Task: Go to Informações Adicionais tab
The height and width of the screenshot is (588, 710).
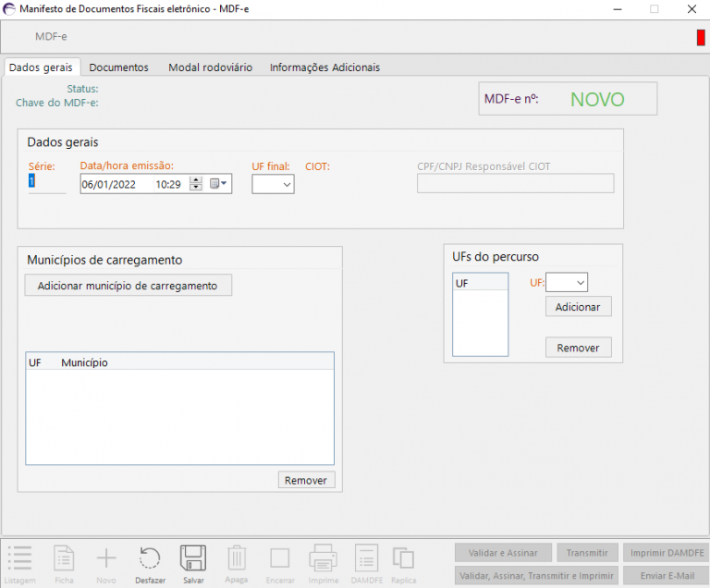Action: [324, 67]
